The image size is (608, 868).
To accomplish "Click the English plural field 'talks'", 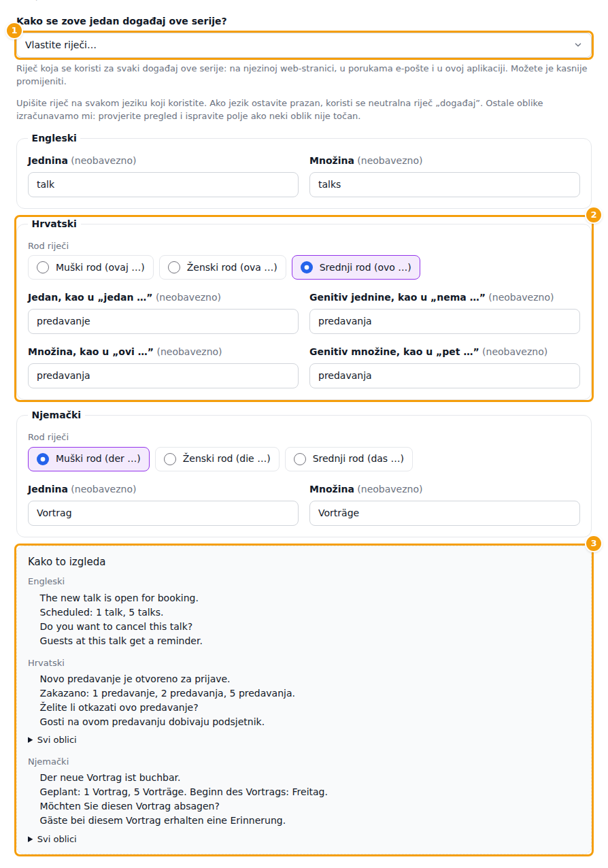I will [x=445, y=184].
